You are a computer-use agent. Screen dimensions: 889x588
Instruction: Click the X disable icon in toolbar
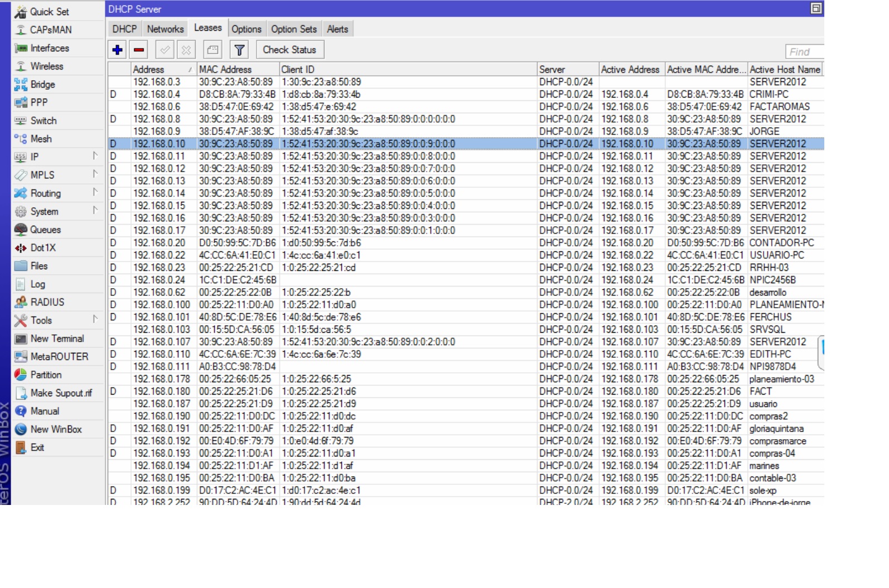186,50
